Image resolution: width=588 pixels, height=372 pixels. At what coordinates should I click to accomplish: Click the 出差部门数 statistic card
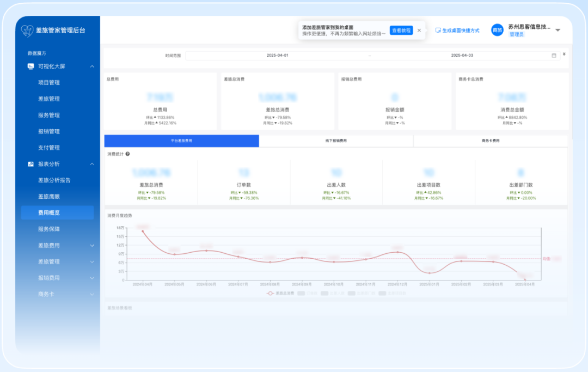coord(521,183)
